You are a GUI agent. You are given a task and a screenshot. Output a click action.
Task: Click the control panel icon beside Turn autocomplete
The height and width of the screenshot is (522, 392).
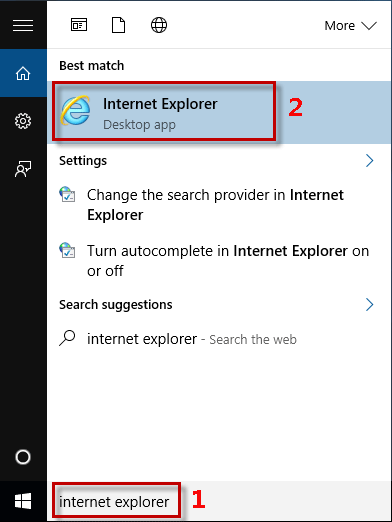pos(67,250)
